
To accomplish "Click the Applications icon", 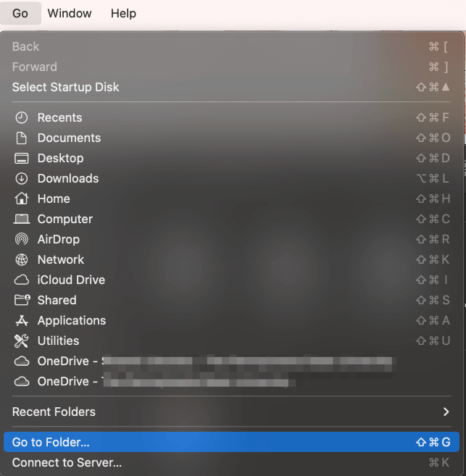I will tap(22, 320).
